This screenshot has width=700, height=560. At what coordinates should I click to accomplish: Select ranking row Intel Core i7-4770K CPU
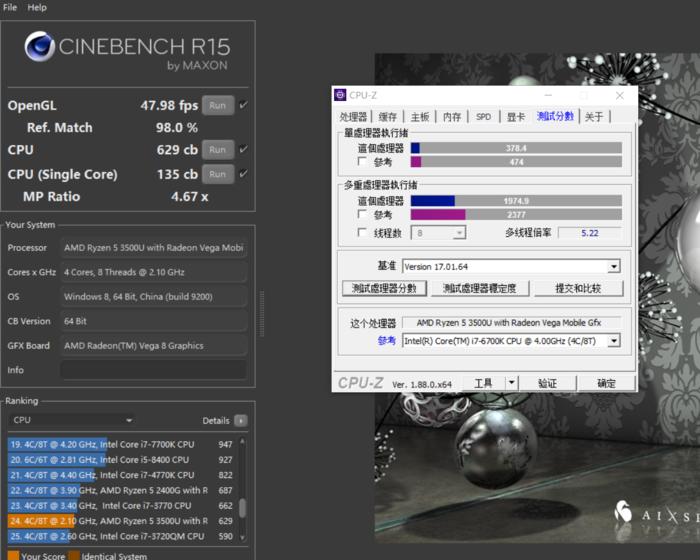click(x=121, y=475)
